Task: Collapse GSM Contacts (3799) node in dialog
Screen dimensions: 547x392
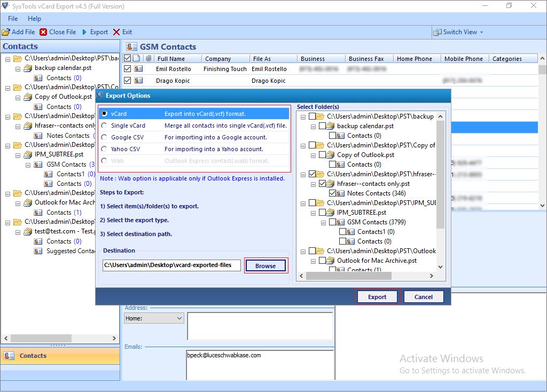Action: 323,223
